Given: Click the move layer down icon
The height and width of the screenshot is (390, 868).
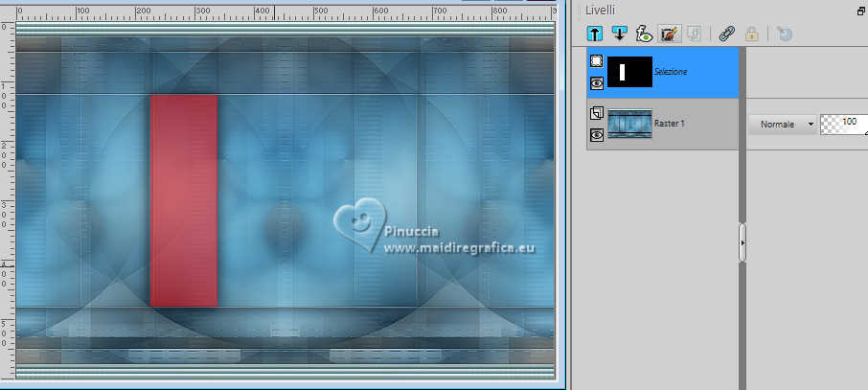Looking at the screenshot, I should [x=620, y=34].
